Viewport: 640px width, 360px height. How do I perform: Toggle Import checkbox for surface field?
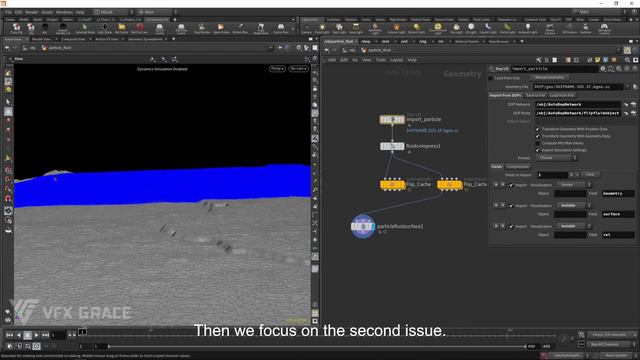tap(511, 206)
